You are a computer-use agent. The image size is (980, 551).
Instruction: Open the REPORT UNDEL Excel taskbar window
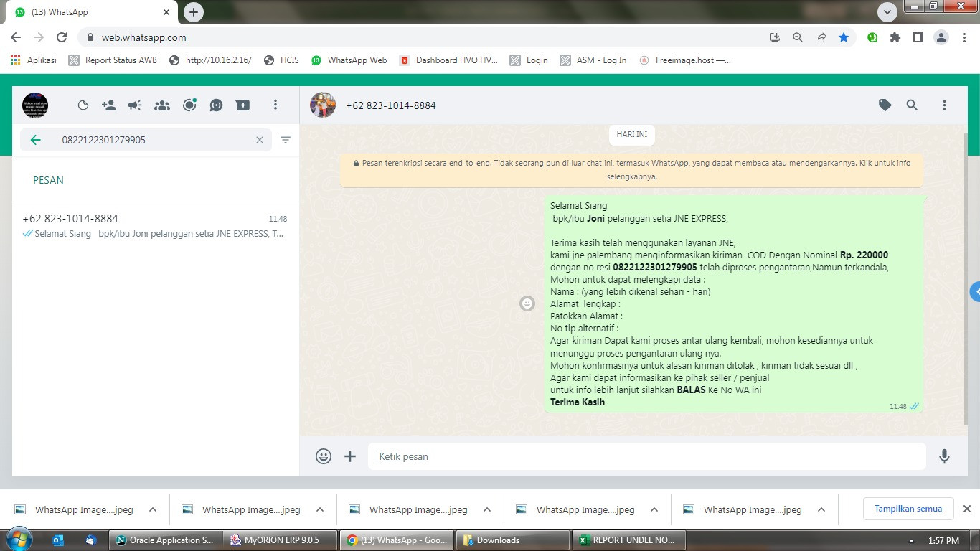pos(628,540)
